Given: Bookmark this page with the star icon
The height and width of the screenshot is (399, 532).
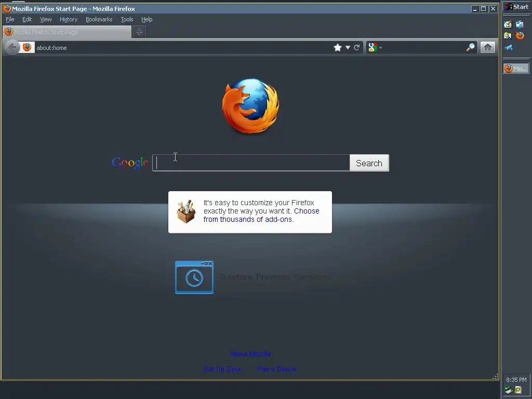Looking at the screenshot, I should 338,47.
